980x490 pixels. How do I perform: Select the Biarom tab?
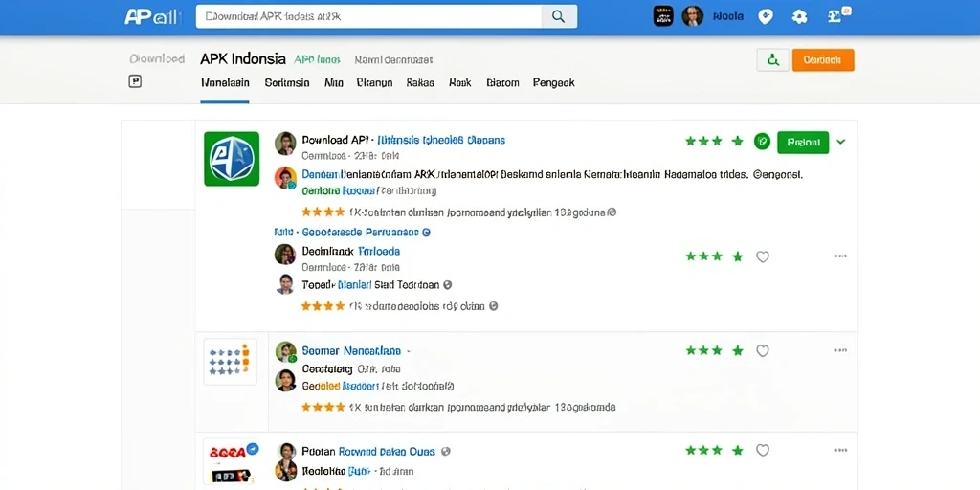502,82
